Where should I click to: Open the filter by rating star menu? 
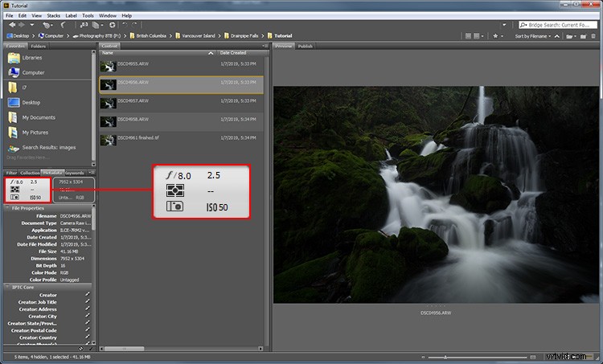(x=498, y=35)
